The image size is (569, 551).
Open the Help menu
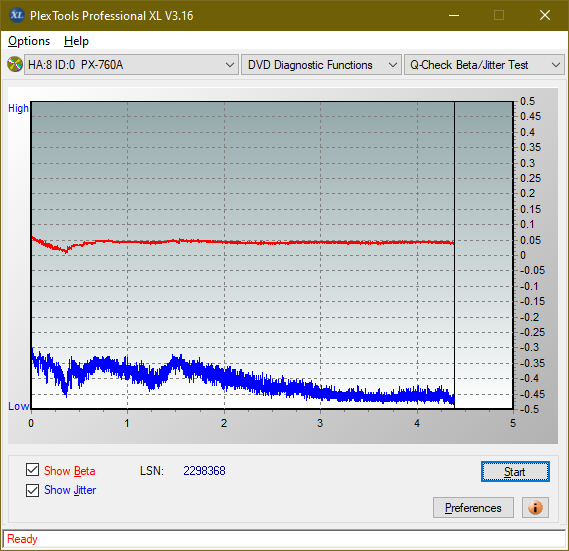[76, 41]
